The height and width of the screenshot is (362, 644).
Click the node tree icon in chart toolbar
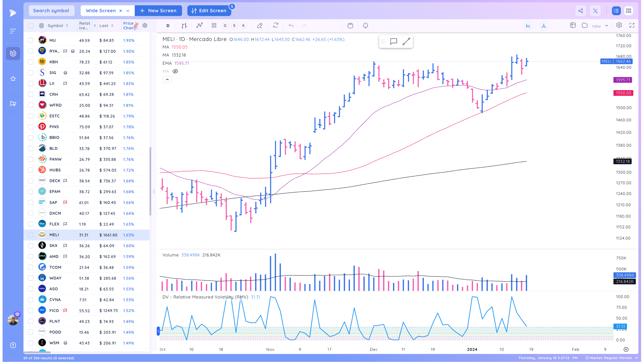pyautogui.click(x=544, y=25)
